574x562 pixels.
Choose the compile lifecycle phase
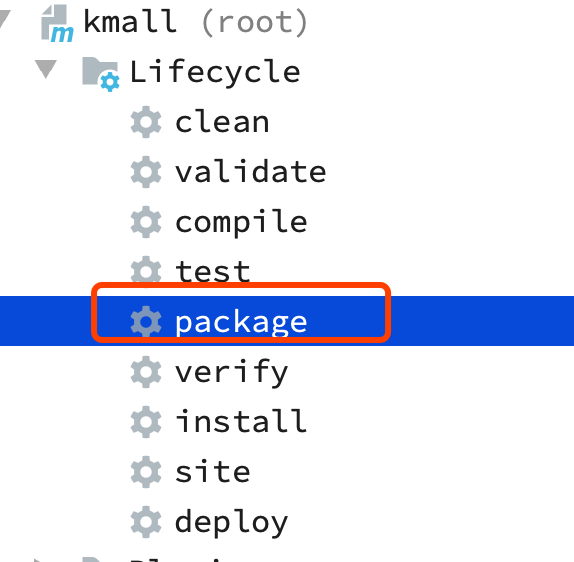241,223
